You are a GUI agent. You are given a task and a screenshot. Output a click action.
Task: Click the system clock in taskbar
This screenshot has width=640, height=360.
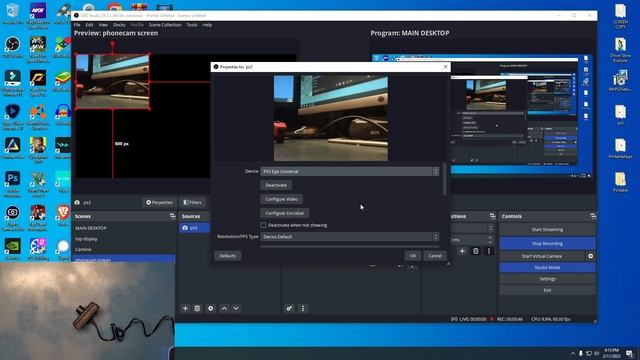pyautogui.click(x=611, y=353)
